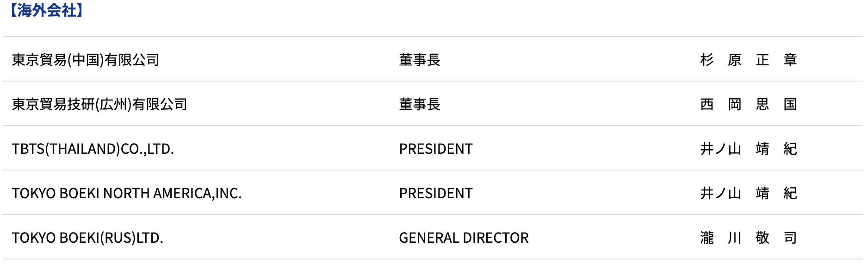Select TBTS(THAILAND)CO.,LTD. entry

(93, 149)
